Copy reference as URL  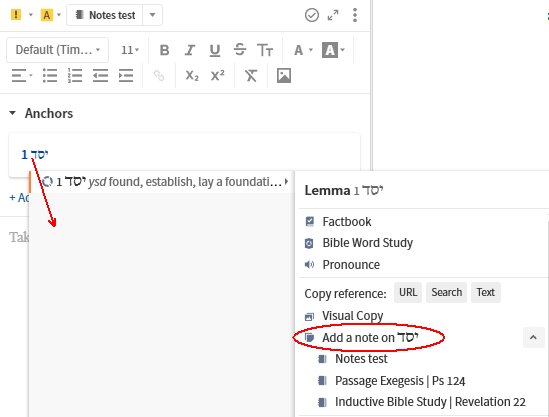(x=408, y=292)
